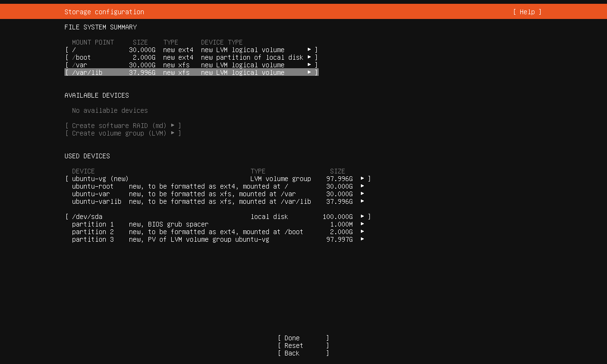Reset the storage configuration
The height and width of the screenshot is (364, 607).
click(x=303, y=346)
